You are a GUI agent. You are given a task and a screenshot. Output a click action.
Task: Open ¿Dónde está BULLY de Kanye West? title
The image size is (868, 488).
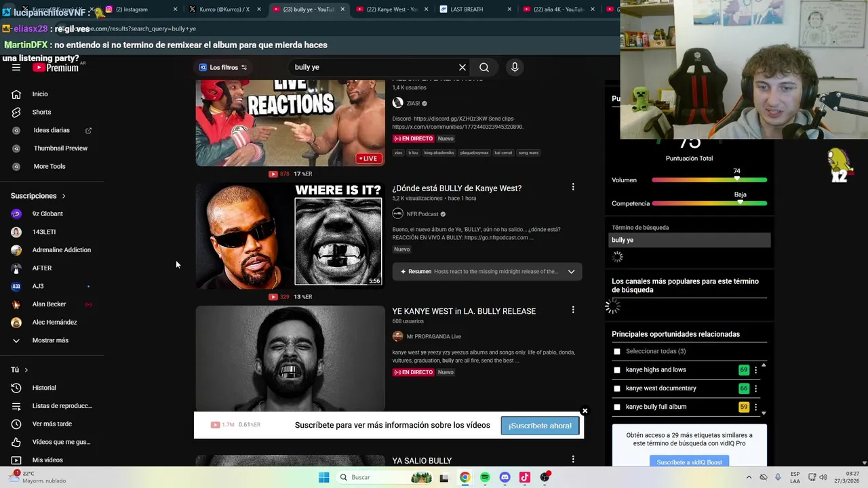point(456,188)
